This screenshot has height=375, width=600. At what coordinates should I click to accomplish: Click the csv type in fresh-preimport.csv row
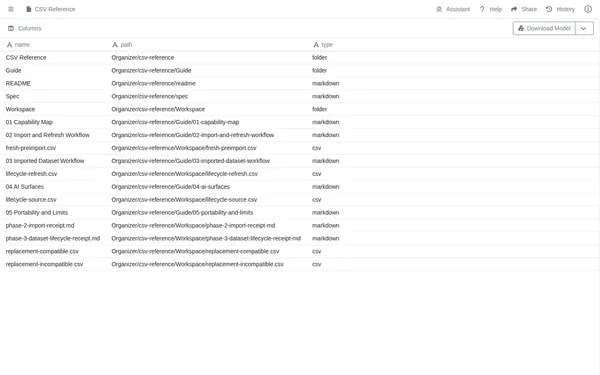click(316, 148)
